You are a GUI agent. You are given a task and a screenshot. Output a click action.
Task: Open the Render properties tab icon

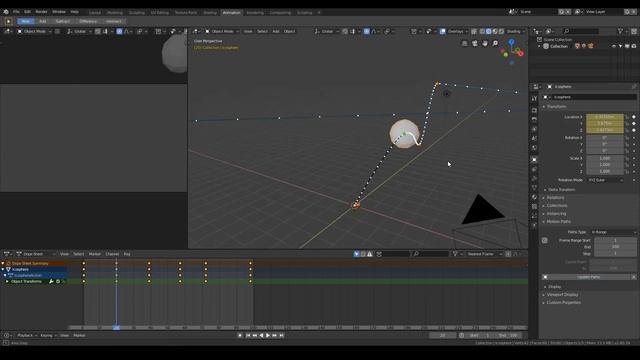[x=534, y=110]
